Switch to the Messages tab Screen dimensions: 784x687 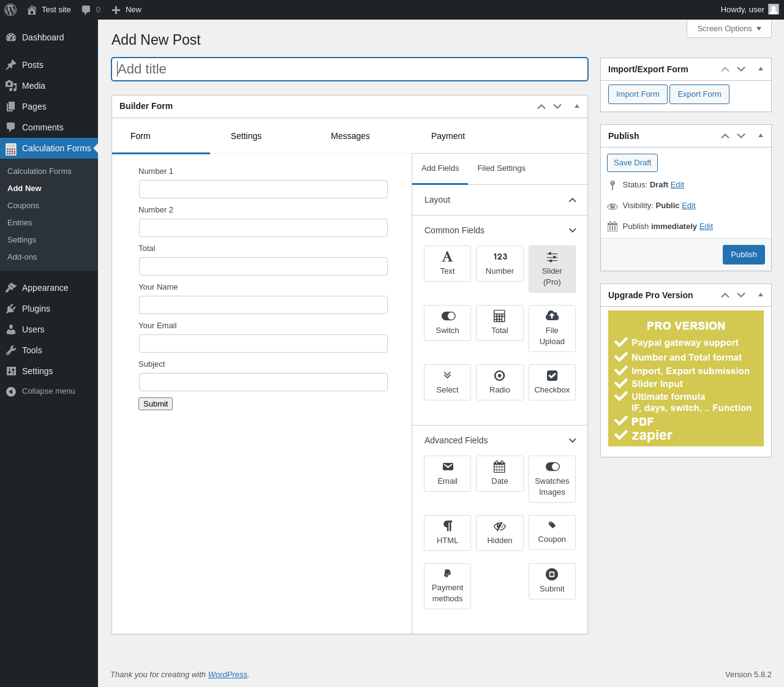tap(350, 136)
